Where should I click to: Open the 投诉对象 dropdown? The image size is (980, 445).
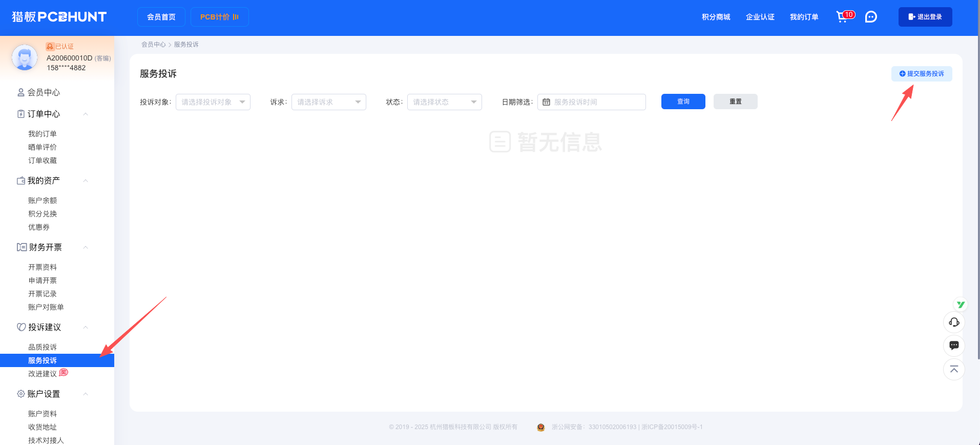213,102
